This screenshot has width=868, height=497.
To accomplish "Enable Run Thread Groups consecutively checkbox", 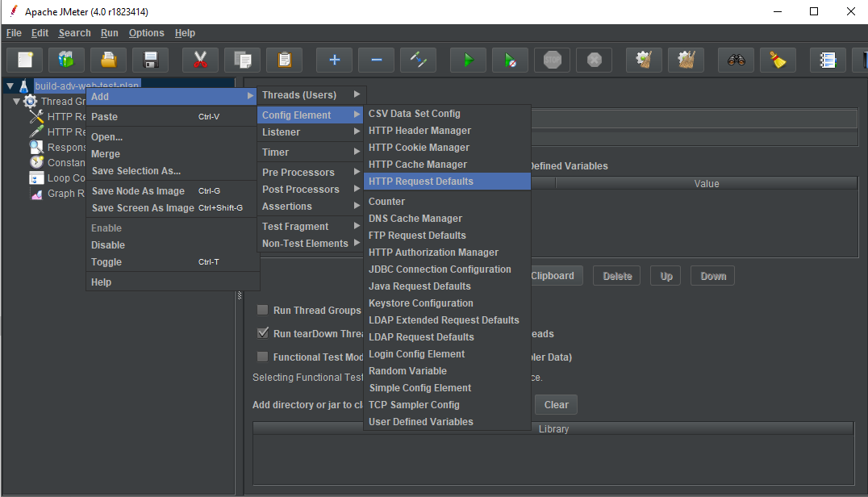I will coord(263,310).
